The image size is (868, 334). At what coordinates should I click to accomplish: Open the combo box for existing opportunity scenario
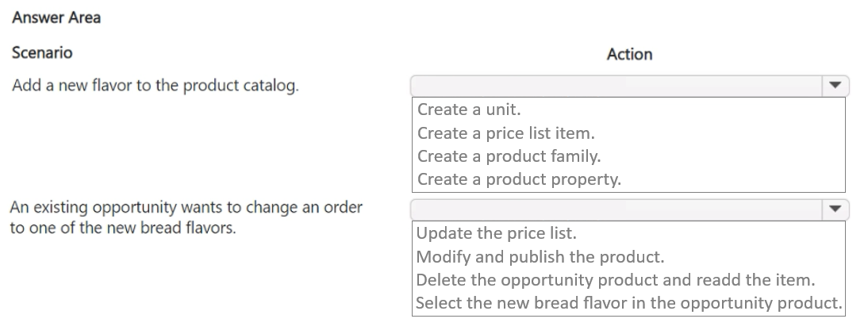point(619,209)
